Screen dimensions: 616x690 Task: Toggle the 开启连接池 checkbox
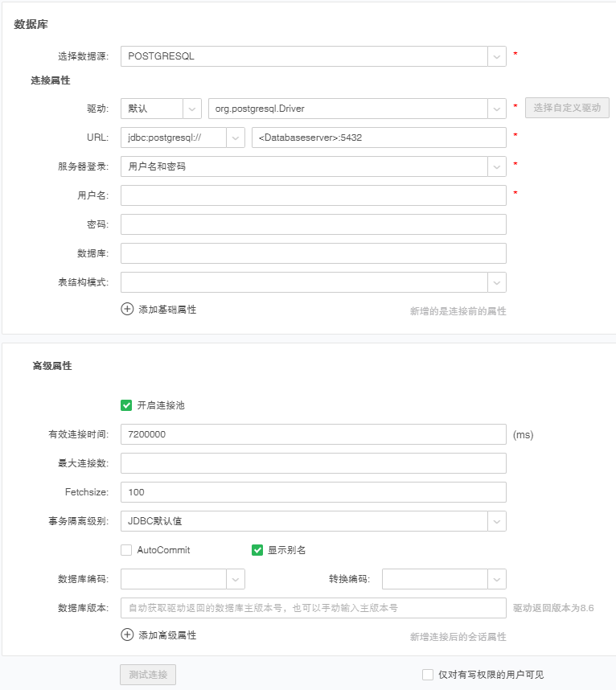(126, 405)
